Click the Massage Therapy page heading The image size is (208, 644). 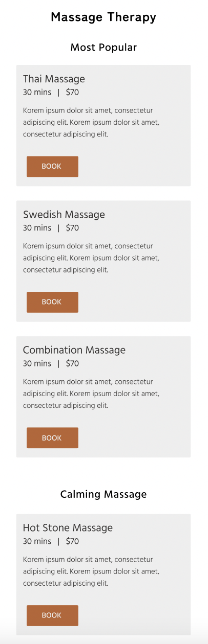103,17
